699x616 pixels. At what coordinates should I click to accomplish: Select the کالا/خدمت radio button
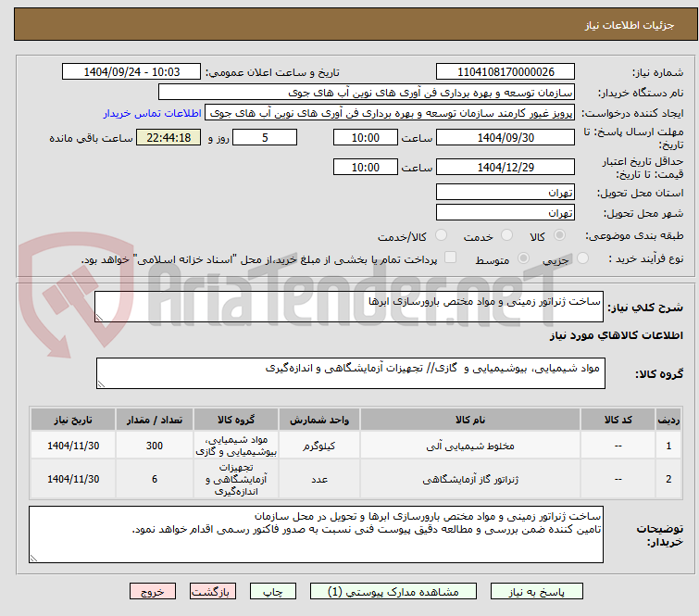click(441, 235)
